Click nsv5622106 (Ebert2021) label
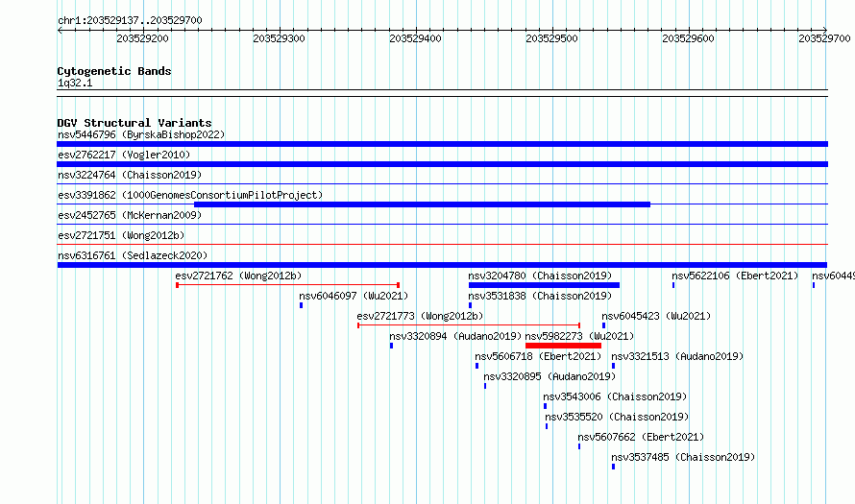This screenshot has width=855, height=504. [x=735, y=276]
